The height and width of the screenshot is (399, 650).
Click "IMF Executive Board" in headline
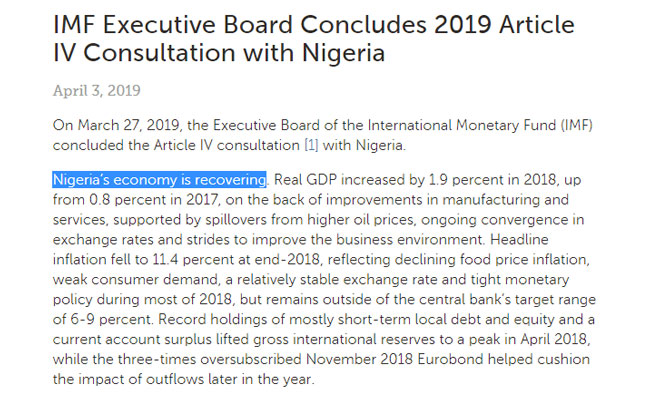click(173, 24)
